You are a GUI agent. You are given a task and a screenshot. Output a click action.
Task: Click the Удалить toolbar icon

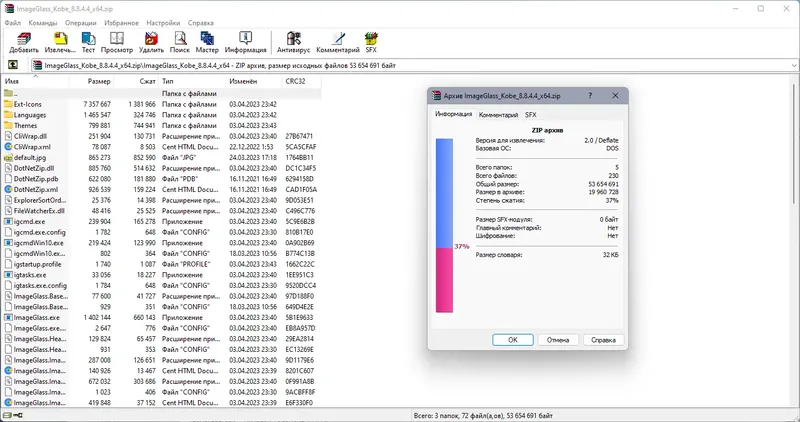(x=152, y=39)
